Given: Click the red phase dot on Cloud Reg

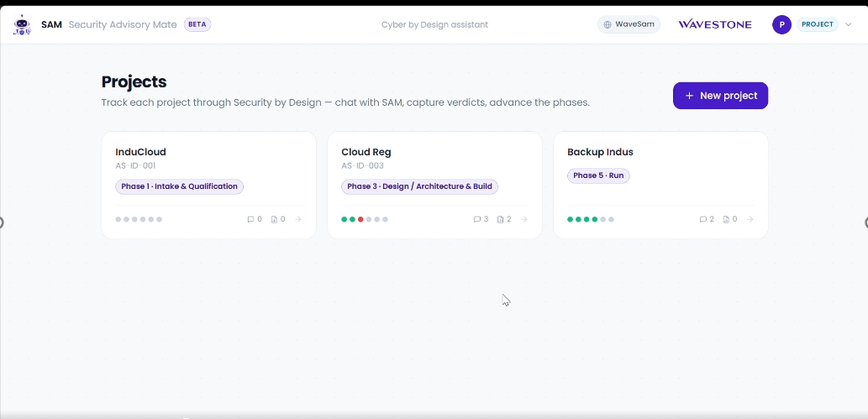Looking at the screenshot, I should (x=360, y=219).
